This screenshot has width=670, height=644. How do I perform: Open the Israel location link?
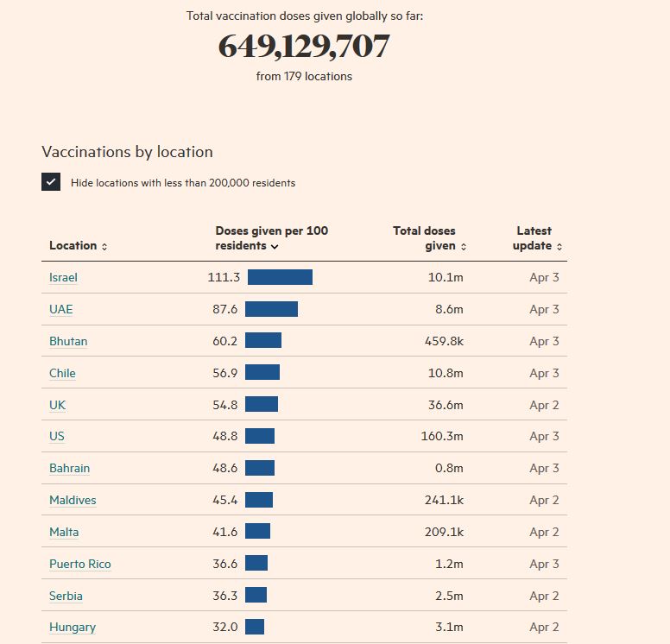tap(63, 277)
